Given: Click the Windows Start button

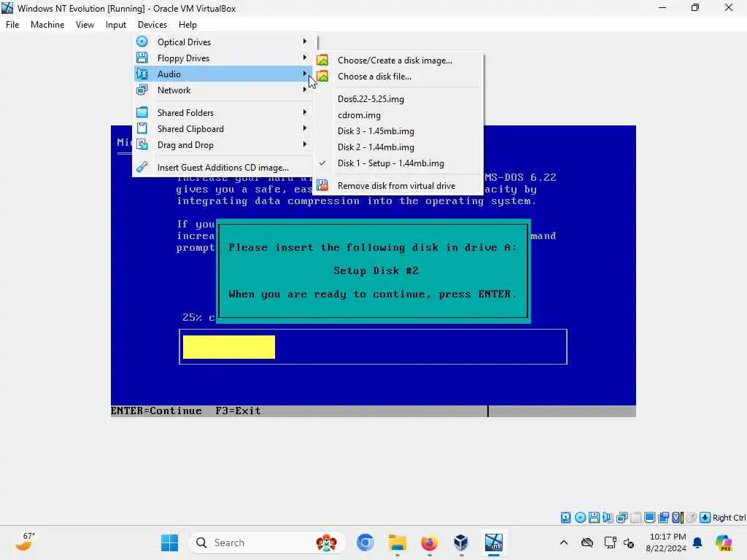Looking at the screenshot, I should (x=169, y=542).
